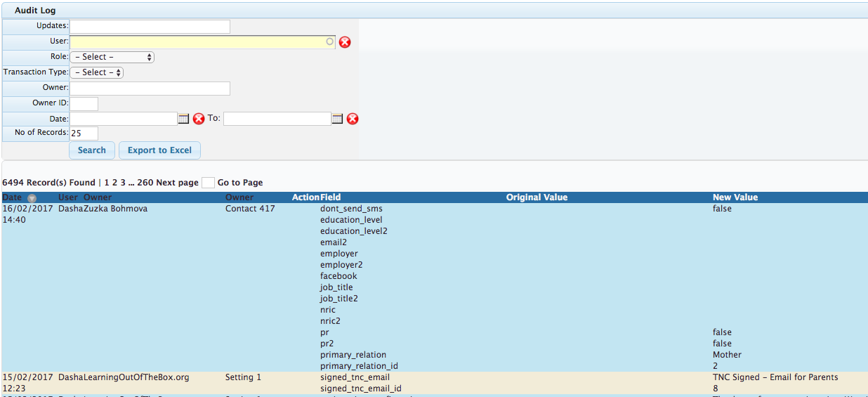Click the Original Value column header
The image size is (868, 397).
tap(537, 197)
